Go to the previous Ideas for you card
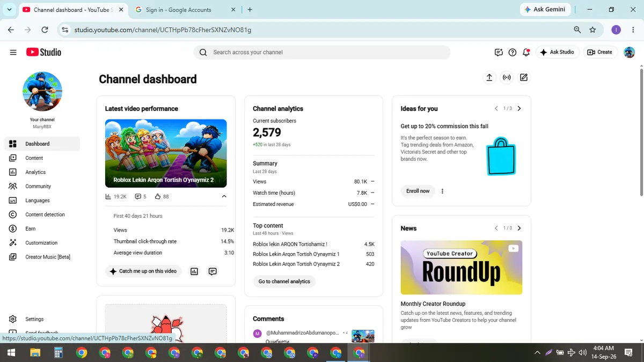Viewport: 644px width, 362px height. point(496,108)
